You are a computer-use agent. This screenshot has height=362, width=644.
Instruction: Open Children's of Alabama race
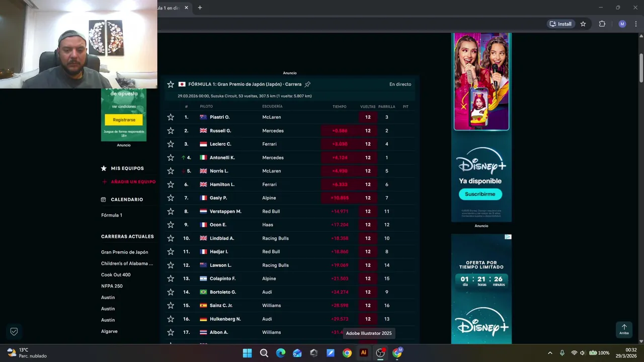[127, 263]
